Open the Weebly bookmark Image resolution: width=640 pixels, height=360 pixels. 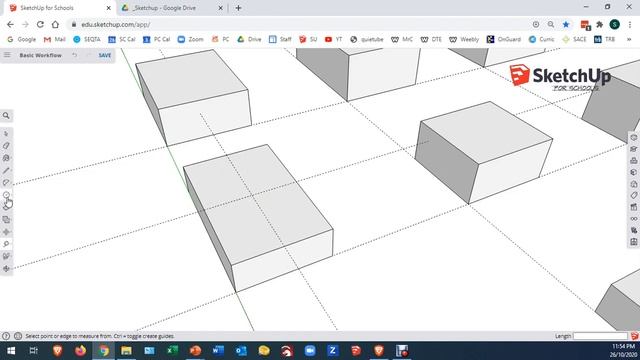(464, 39)
